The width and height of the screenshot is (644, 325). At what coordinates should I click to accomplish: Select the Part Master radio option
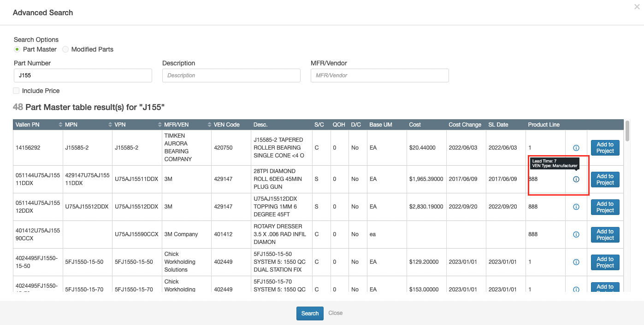pos(17,49)
